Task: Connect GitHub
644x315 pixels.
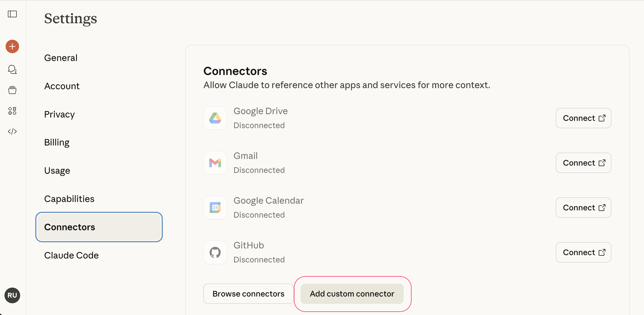Action: click(583, 252)
